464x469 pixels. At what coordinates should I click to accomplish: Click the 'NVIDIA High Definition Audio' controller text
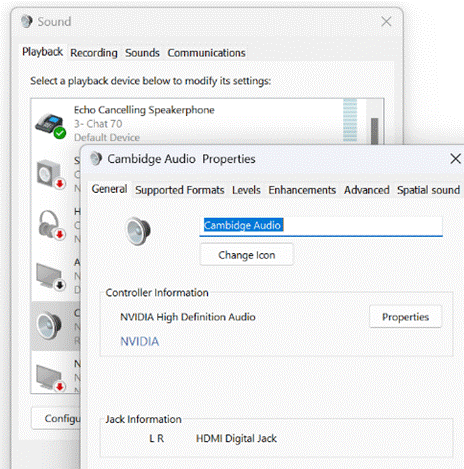click(x=188, y=317)
